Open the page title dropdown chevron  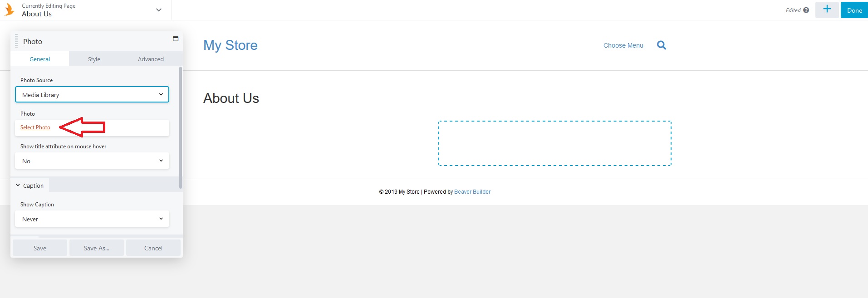pyautogui.click(x=159, y=10)
